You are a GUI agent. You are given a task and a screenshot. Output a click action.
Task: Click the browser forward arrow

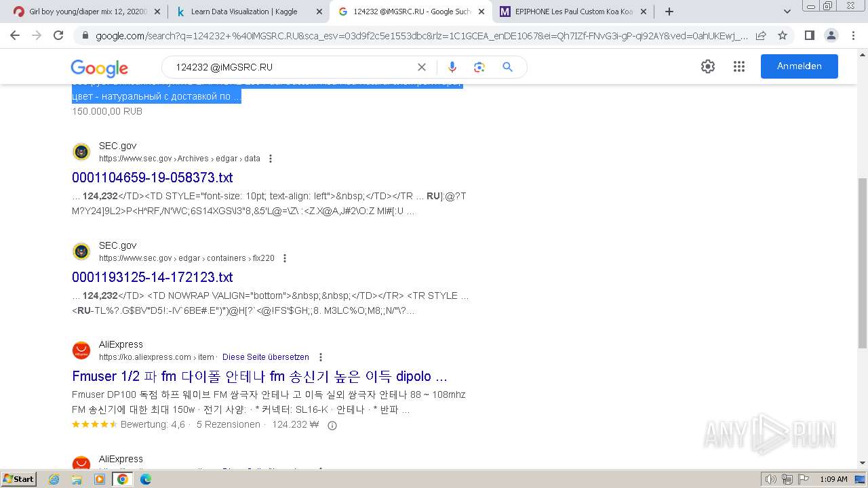click(37, 35)
